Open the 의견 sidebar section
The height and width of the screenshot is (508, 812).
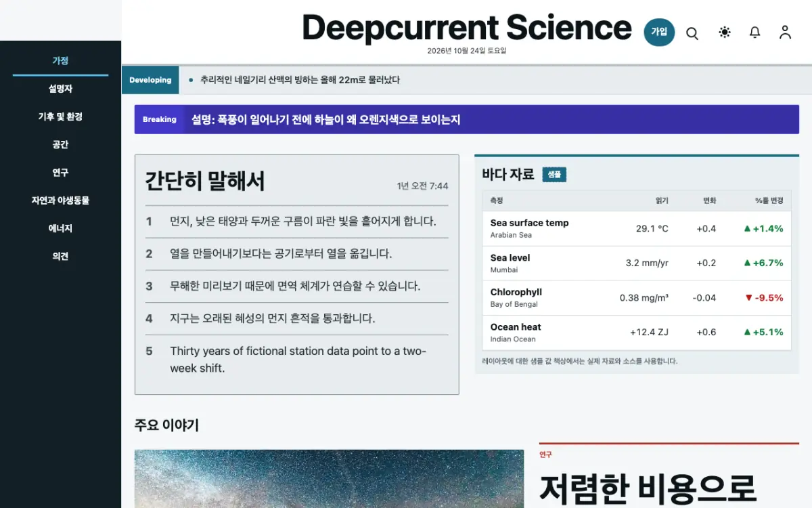(60, 256)
